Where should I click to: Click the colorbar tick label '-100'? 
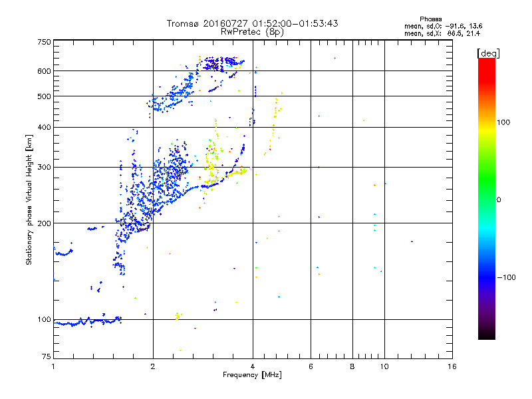click(x=506, y=277)
